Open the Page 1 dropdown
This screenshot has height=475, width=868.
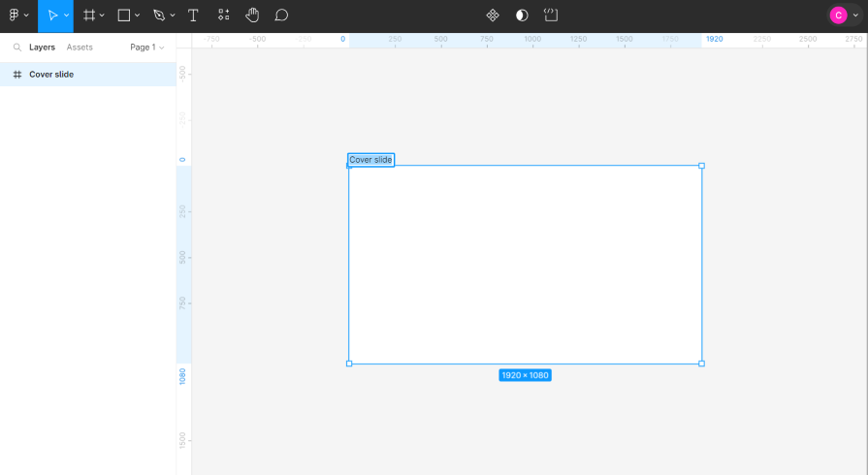[x=147, y=47]
